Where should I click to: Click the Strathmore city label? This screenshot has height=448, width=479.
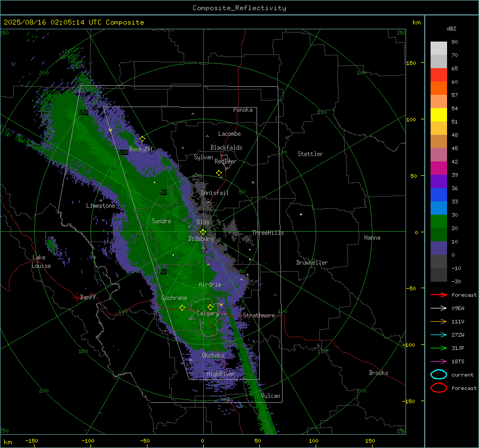tap(259, 315)
